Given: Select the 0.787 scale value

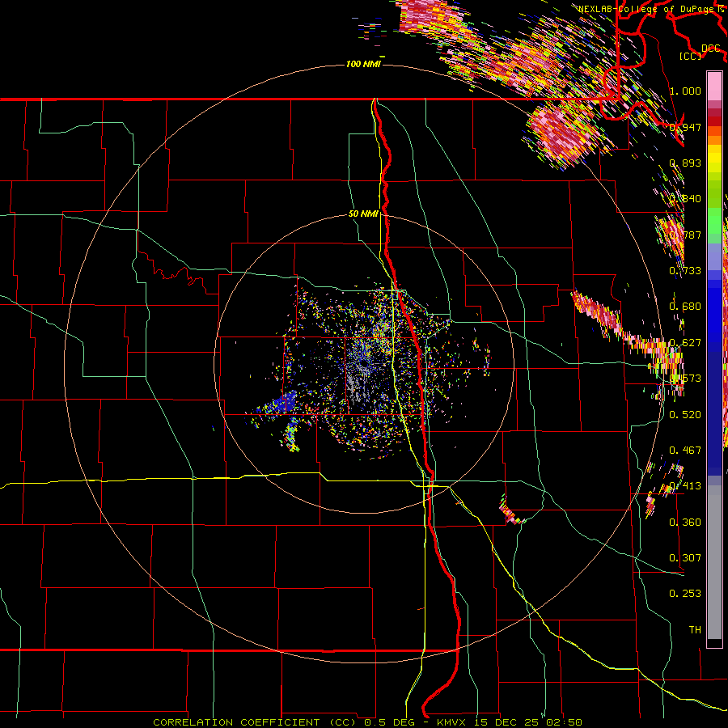Looking at the screenshot, I should point(685,235).
